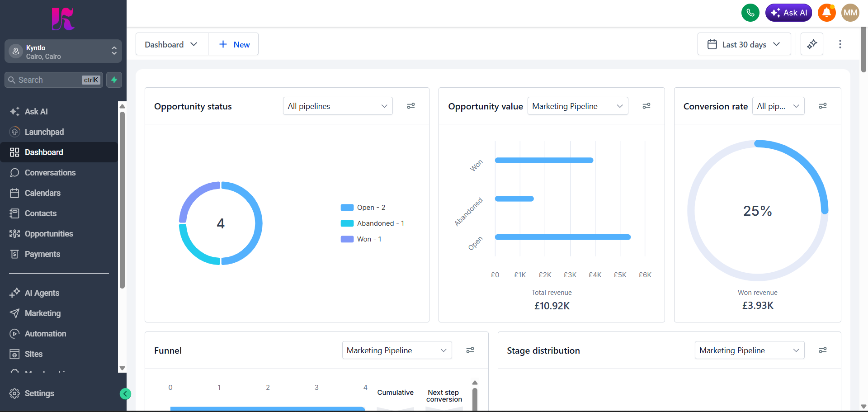This screenshot has height=412, width=868.
Task: Click the 25% conversion rate value
Action: tap(758, 211)
